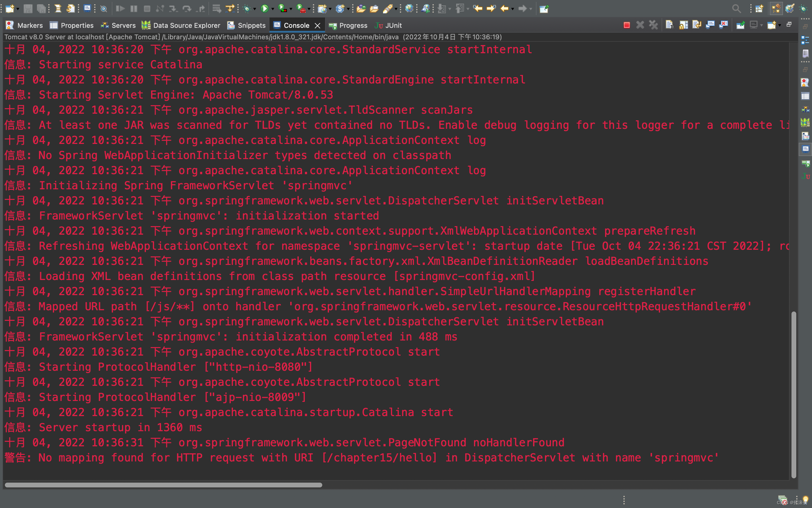Viewport: 812px width, 508px height.
Task: Open the Coverage dropdown arrow
Action: [x=291, y=9]
